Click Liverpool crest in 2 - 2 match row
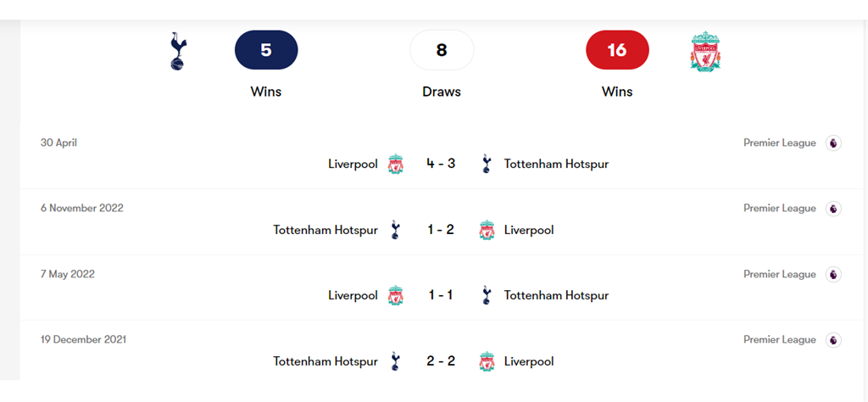This screenshot has height=402, width=868. coord(487,361)
